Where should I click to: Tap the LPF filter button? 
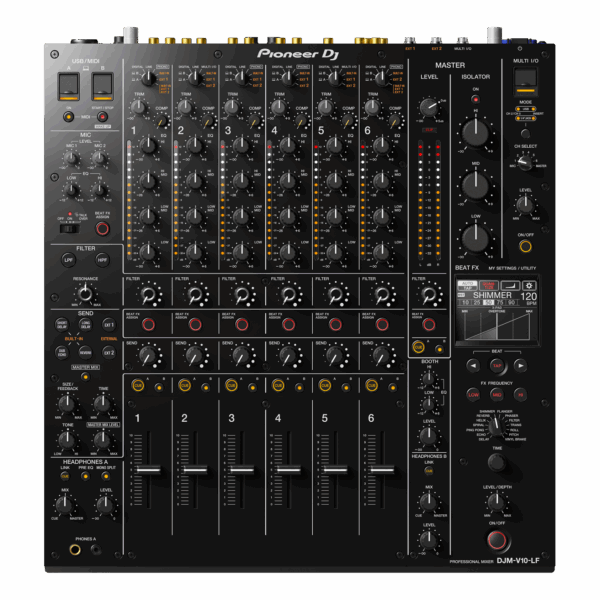click(68, 260)
